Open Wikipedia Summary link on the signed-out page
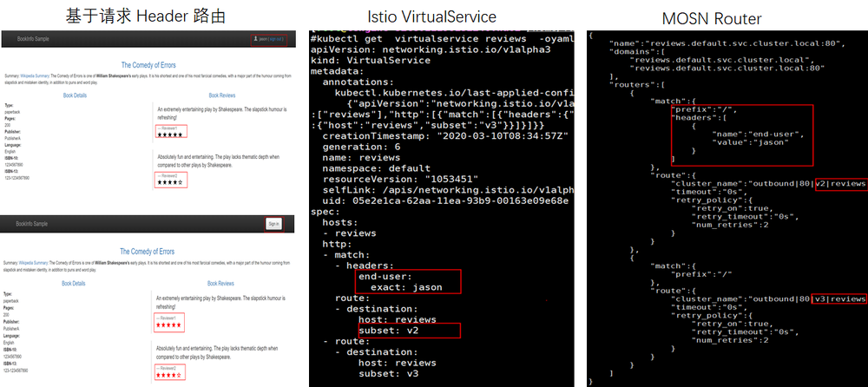This screenshot has width=868, height=387. coord(35,261)
